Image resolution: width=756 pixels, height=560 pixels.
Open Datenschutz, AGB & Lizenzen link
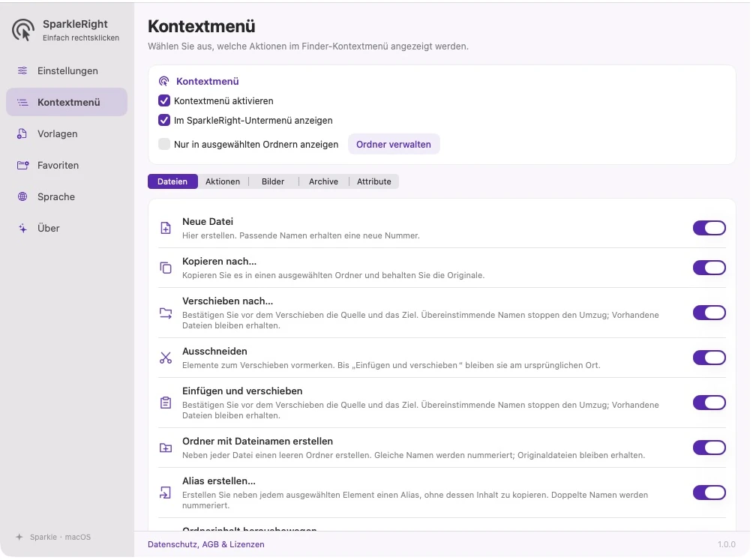click(x=205, y=544)
